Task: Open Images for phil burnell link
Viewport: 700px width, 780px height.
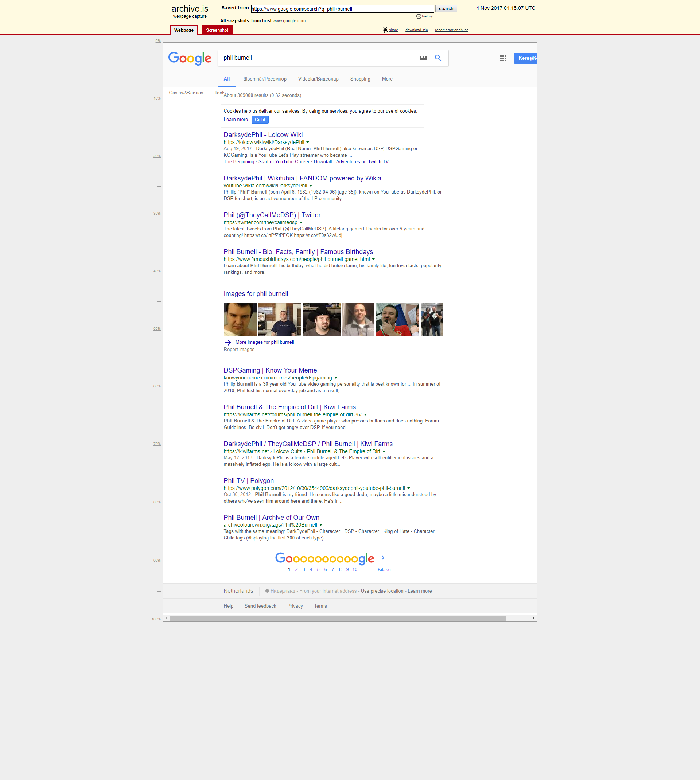Action: pyautogui.click(x=256, y=294)
